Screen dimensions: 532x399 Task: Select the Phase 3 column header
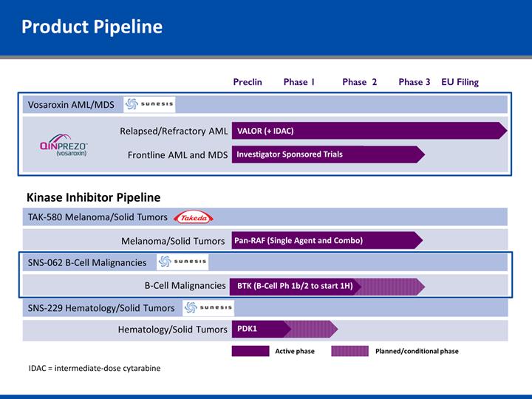pyautogui.click(x=414, y=82)
